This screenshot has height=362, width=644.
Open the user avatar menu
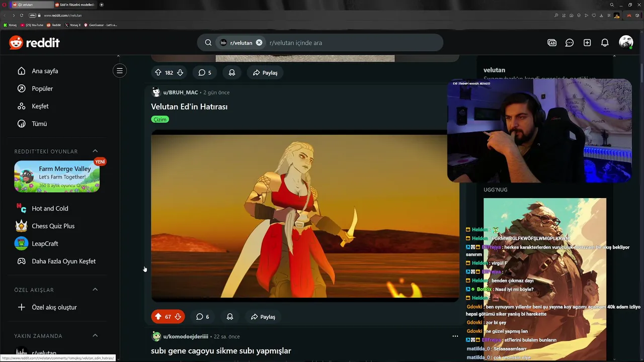pos(626,43)
